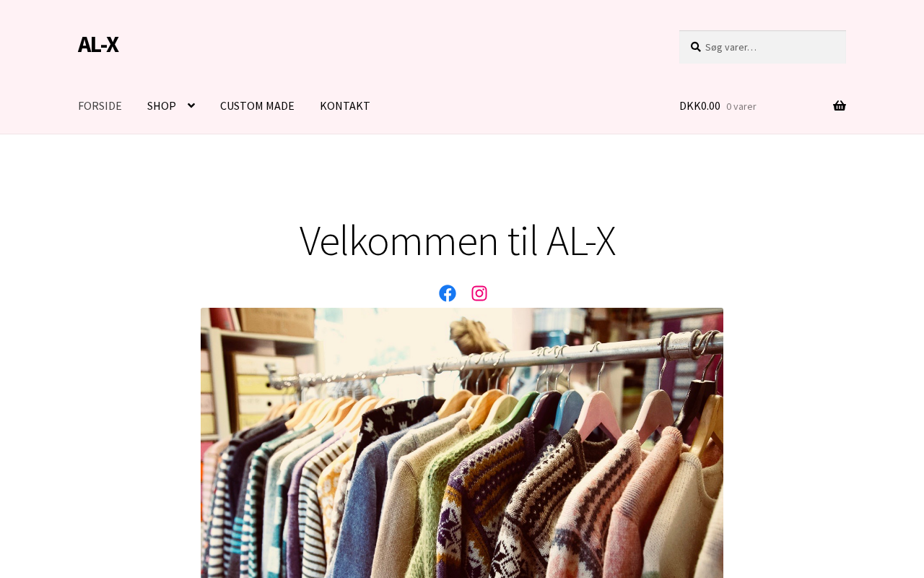924x578 pixels.
Task: Focus the Søg varer search field
Action: point(762,47)
